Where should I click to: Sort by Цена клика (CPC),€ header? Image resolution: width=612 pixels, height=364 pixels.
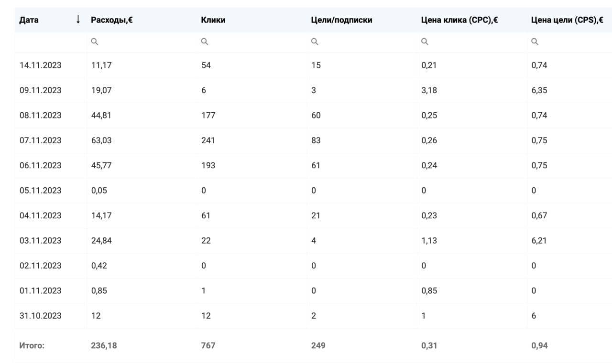pos(459,20)
